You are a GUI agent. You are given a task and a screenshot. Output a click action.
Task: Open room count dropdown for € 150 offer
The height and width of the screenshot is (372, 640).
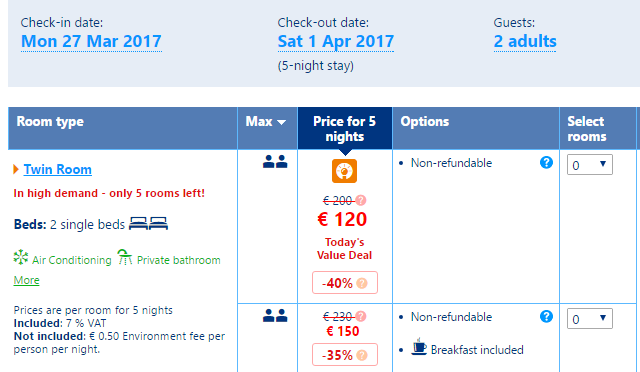589,319
